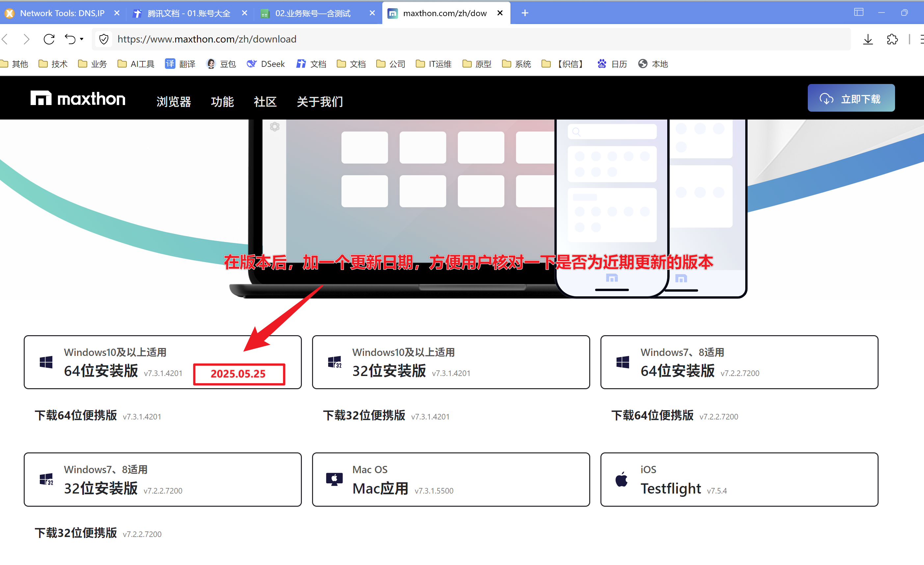
Task: Click the 日历 bookmark
Action: 612,64
